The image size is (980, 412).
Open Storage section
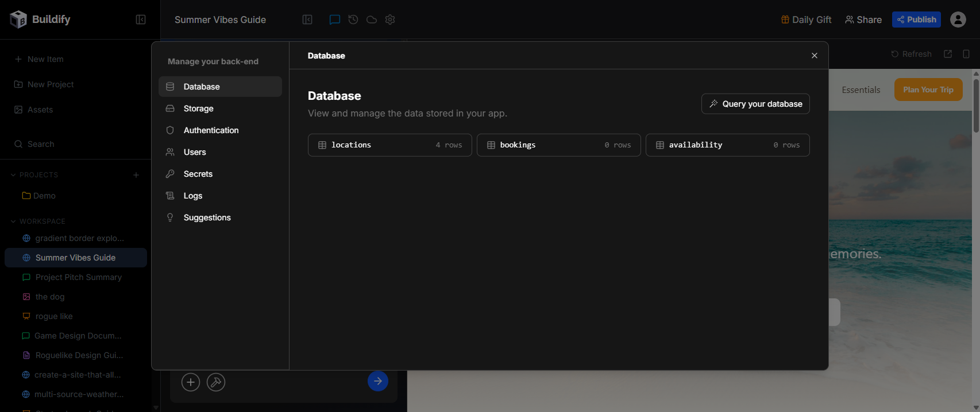(220, 108)
